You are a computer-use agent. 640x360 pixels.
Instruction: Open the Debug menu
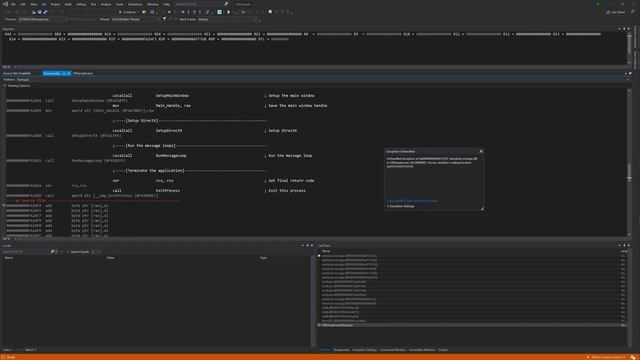click(x=81, y=4)
